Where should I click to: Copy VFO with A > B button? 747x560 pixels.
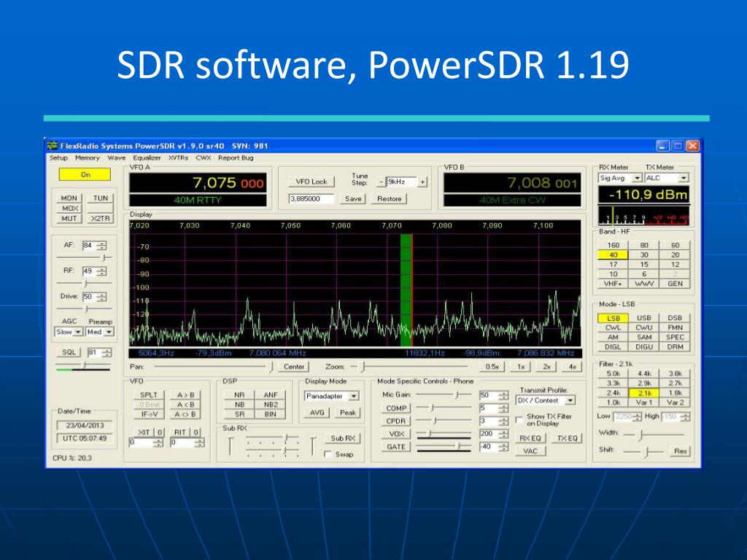(x=185, y=394)
